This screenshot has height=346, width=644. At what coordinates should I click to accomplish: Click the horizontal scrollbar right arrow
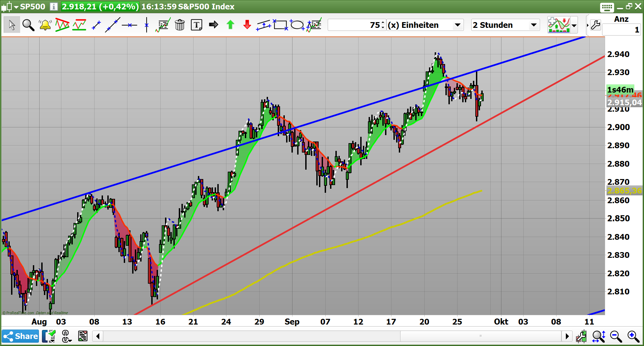567,336
